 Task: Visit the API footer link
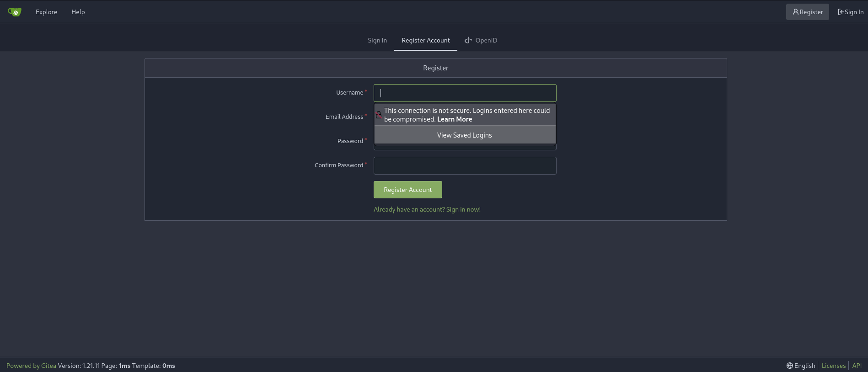[857, 366]
